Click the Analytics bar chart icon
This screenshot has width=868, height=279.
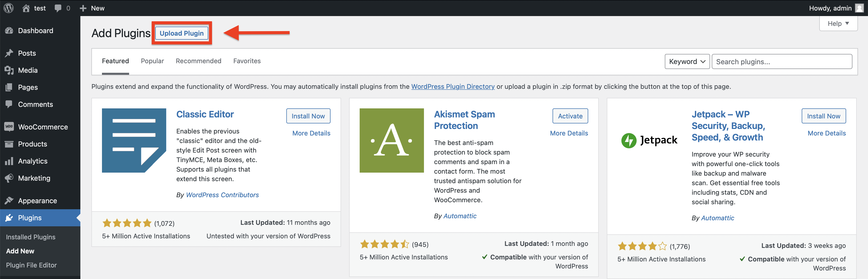point(9,161)
